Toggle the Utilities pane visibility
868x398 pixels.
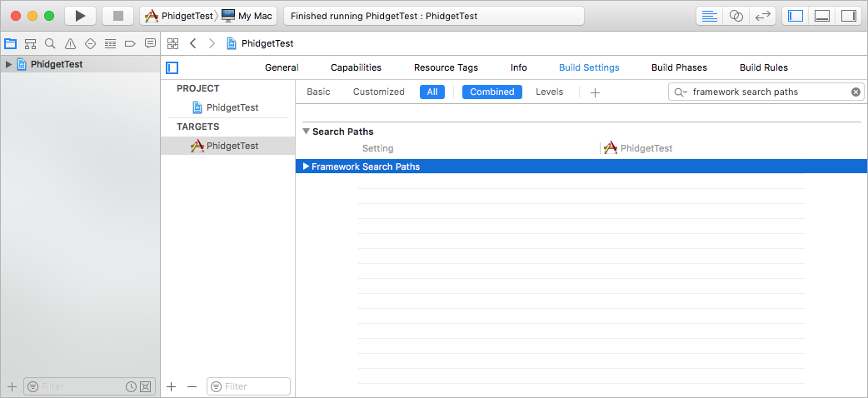point(849,16)
